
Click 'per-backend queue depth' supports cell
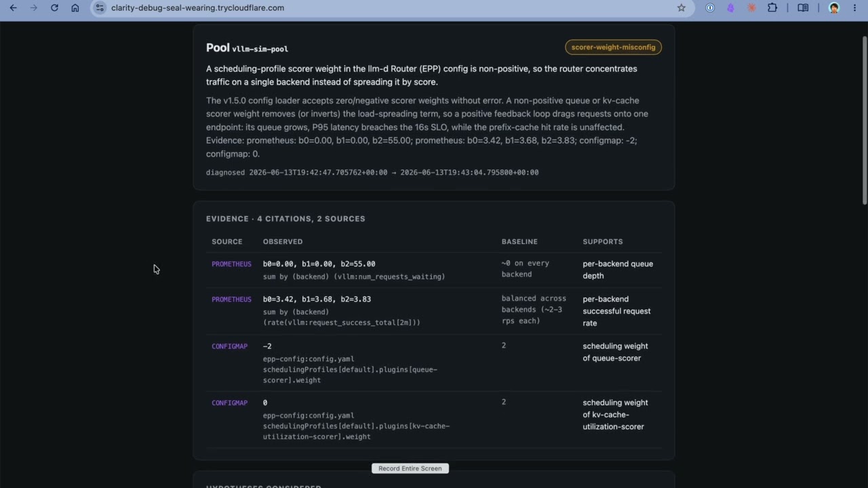tap(618, 270)
